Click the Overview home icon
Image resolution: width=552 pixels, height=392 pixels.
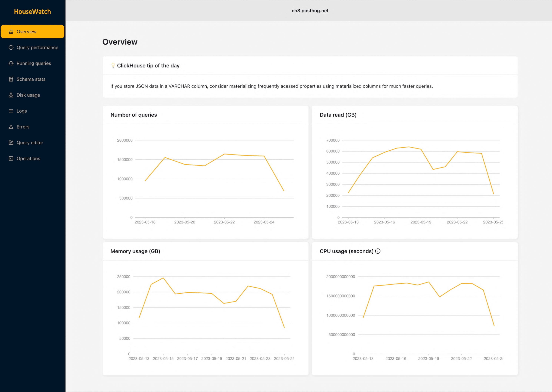click(11, 32)
